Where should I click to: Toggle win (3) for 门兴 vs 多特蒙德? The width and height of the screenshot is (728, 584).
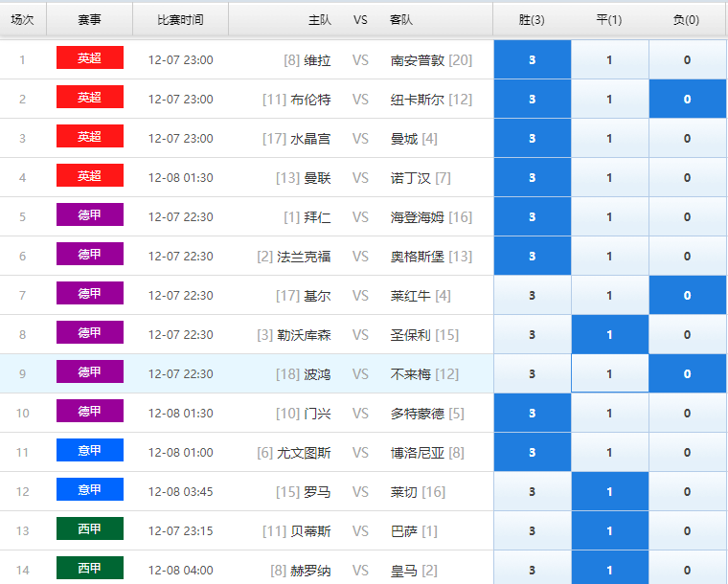pyautogui.click(x=532, y=413)
